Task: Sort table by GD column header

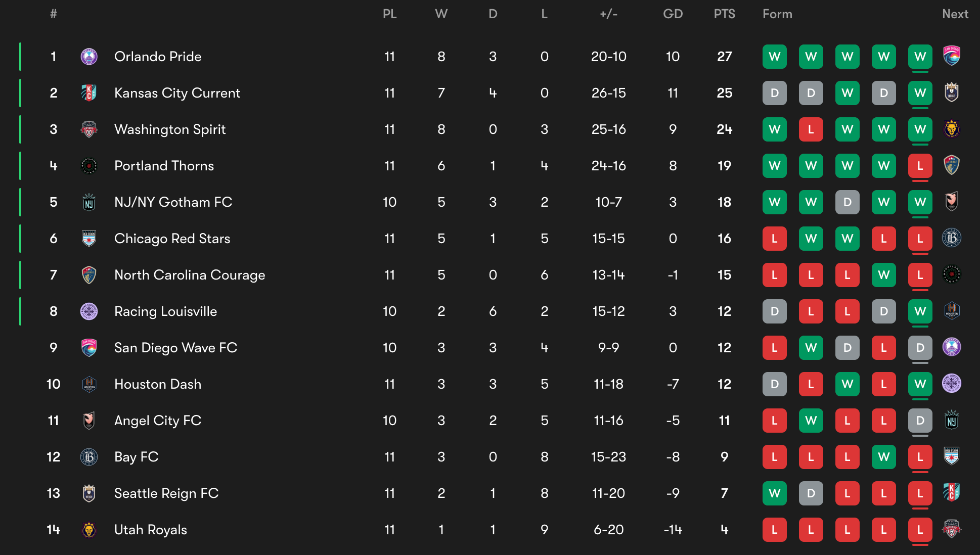Action: click(673, 14)
